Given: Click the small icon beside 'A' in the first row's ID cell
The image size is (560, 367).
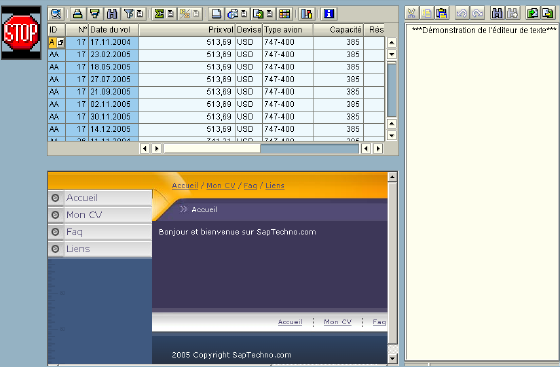Looking at the screenshot, I should point(61,43).
